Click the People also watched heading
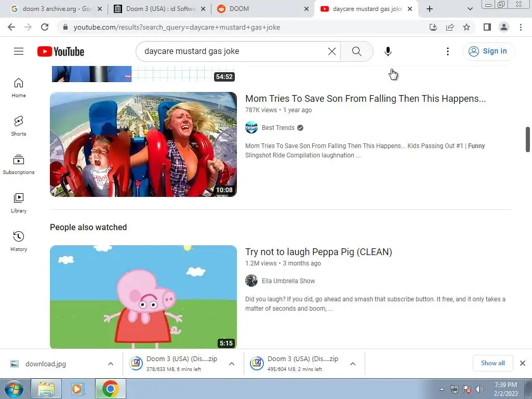The height and width of the screenshot is (399, 532). click(88, 228)
